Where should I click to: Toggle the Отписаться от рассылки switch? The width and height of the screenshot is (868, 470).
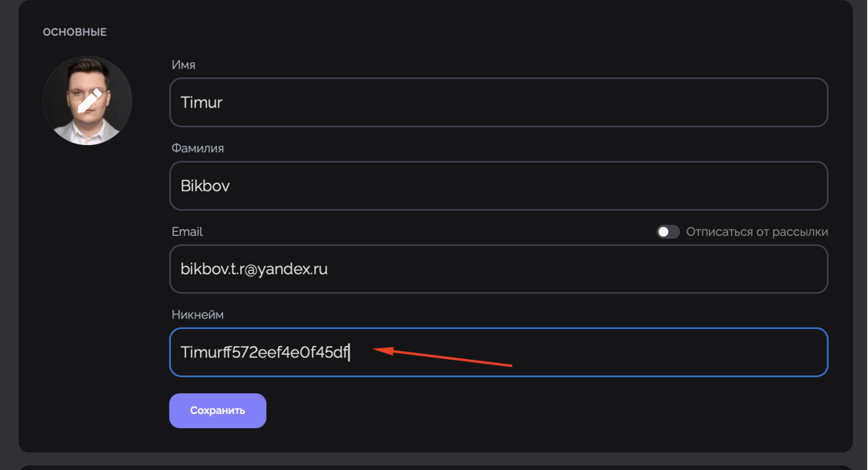point(668,232)
